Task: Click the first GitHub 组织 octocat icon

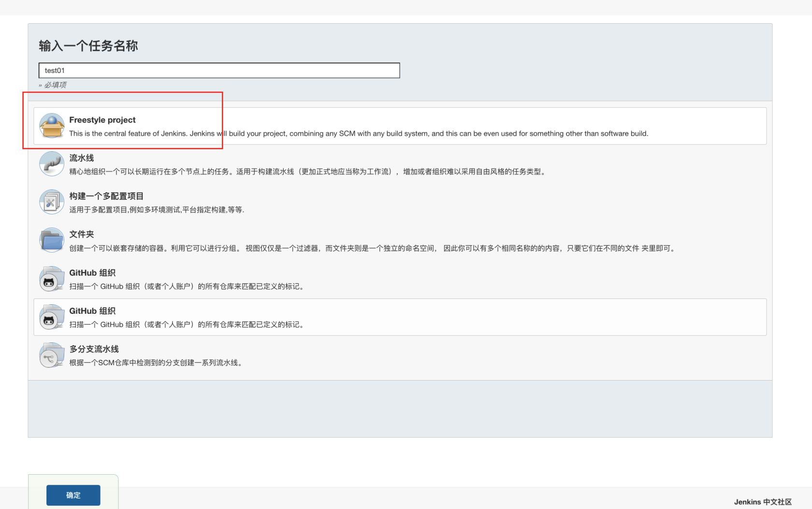Action: pos(52,279)
